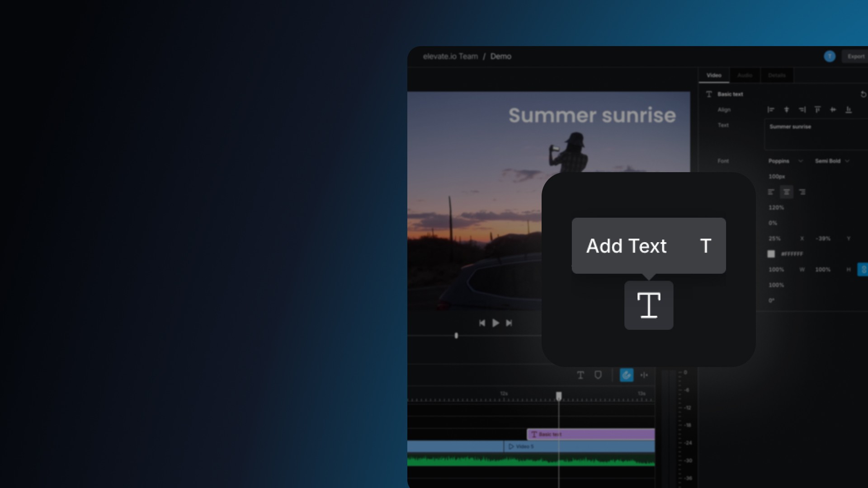
Task: Toggle the aspect ratio lock link button
Action: pyautogui.click(x=863, y=270)
